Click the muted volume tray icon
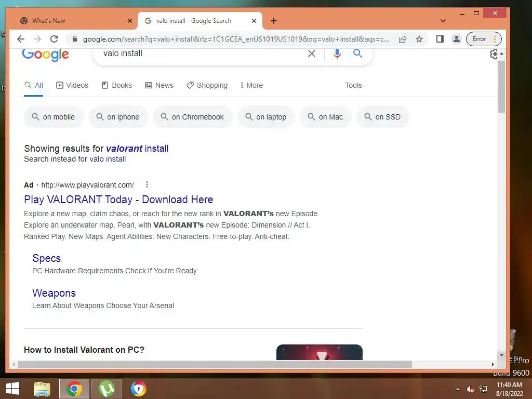Screen dimensions: 532x399 click(470, 389)
